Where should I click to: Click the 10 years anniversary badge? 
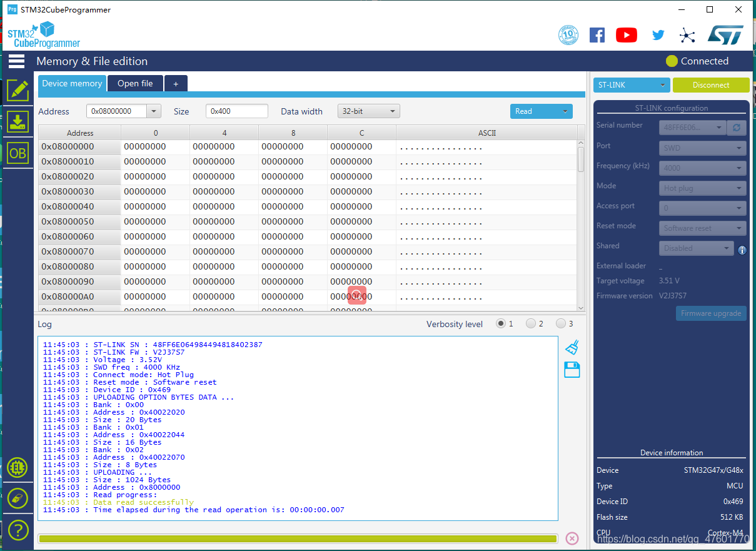click(x=568, y=35)
